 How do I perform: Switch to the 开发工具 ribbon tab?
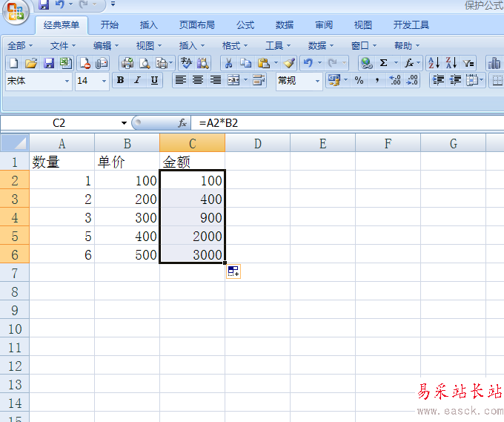tap(411, 25)
